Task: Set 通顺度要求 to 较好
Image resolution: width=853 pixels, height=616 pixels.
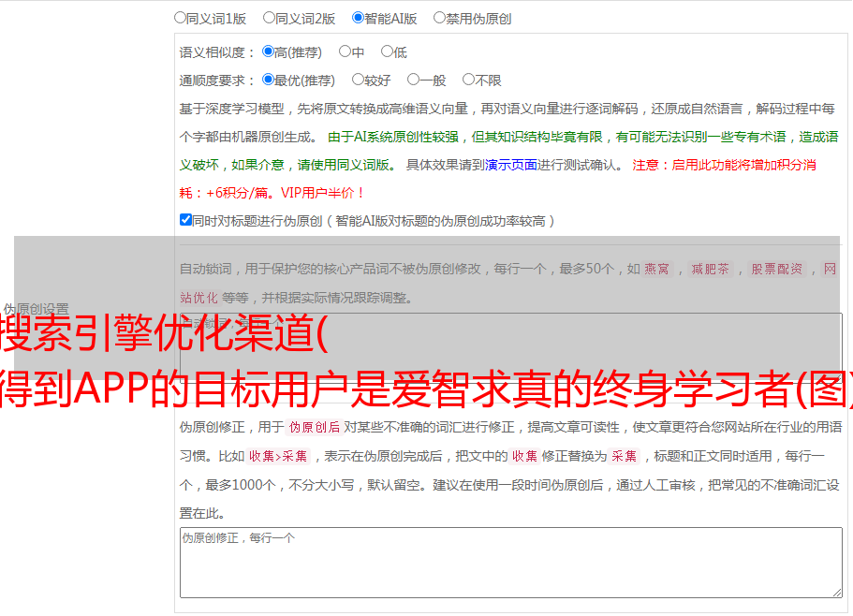Action: pyautogui.click(x=358, y=80)
